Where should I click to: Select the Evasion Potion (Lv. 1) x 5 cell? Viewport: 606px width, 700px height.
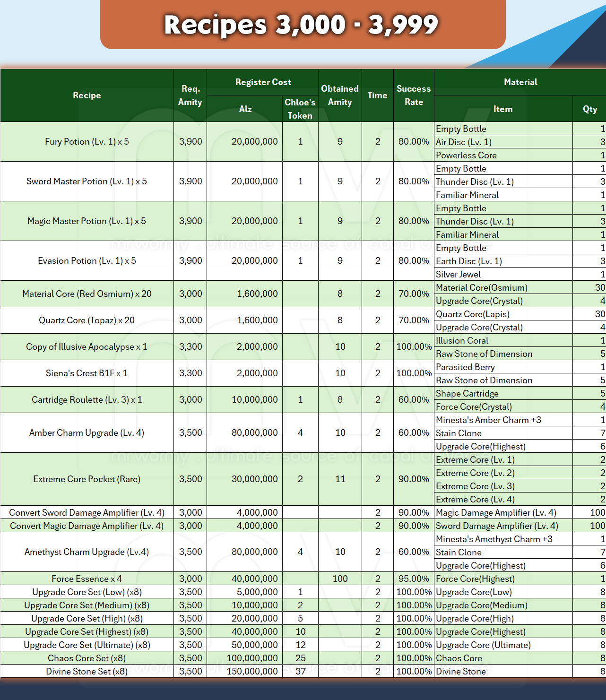click(x=87, y=261)
